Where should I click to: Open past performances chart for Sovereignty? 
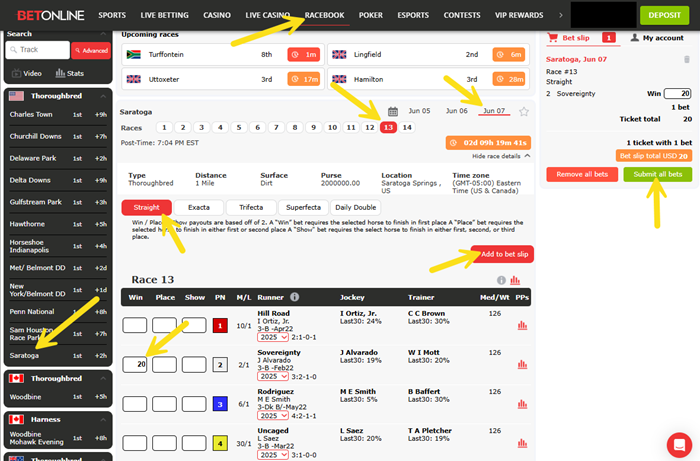pos(522,365)
